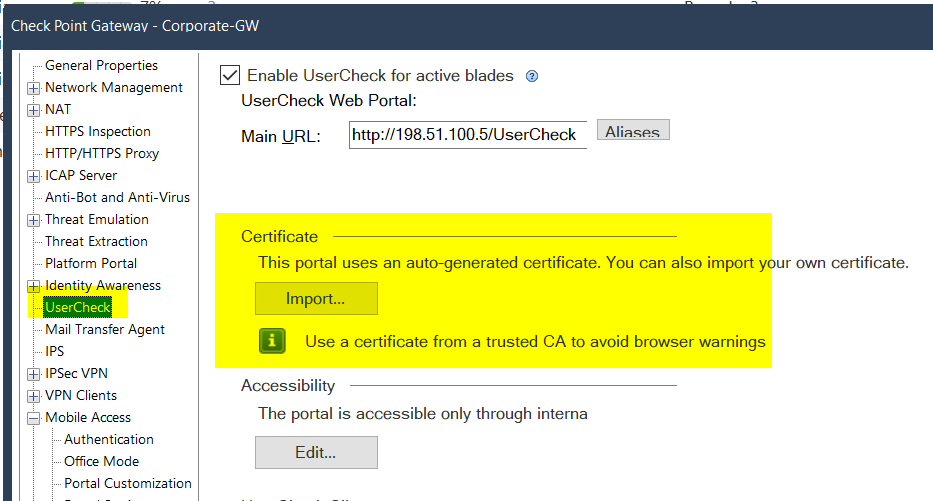Image resolution: width=933 pixels, height=501 pixels.
Task: Click the Aliases button
Action: pos(633,130)
